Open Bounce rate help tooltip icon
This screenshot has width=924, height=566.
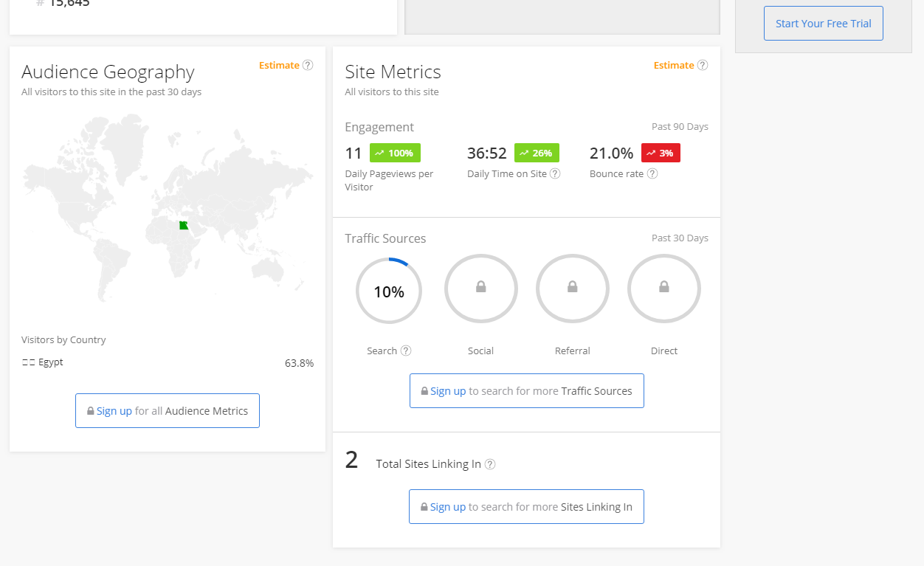(x=652, y=174)
